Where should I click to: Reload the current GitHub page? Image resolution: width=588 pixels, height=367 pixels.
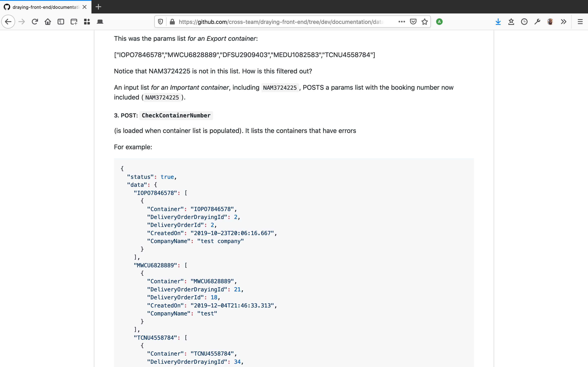[35, 22]
